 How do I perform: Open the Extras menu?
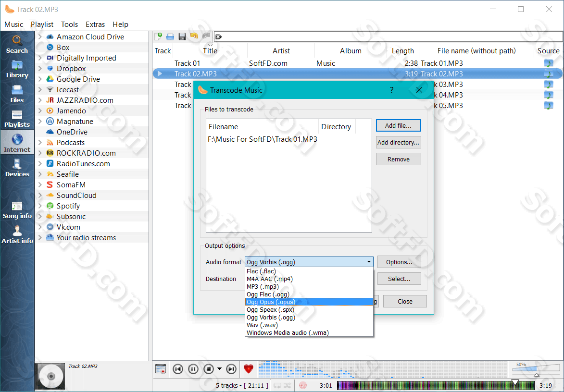(95, 24)
